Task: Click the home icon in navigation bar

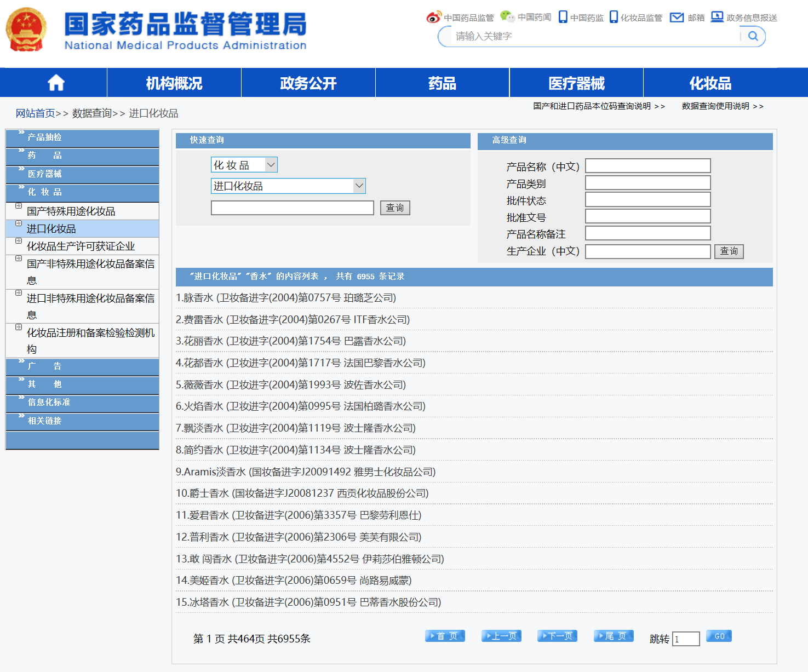Action: tap(56, 83)
